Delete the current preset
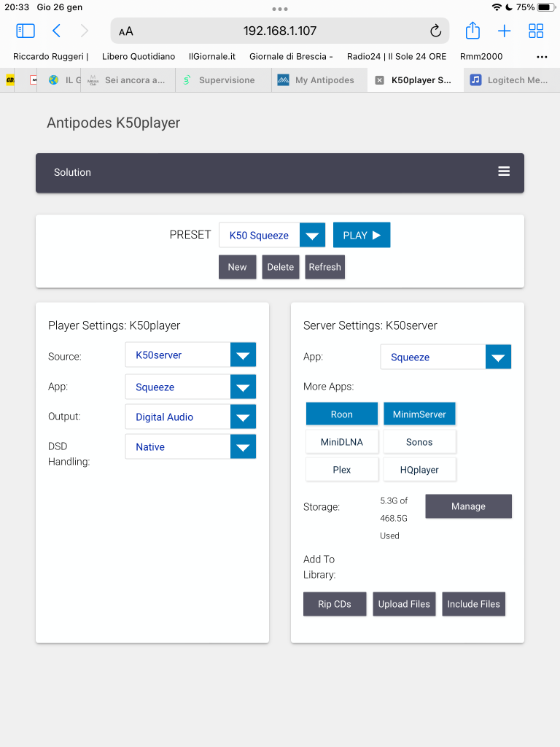Image resolution: width=560 pixels, height=747 pixels. tap(281, 267)
